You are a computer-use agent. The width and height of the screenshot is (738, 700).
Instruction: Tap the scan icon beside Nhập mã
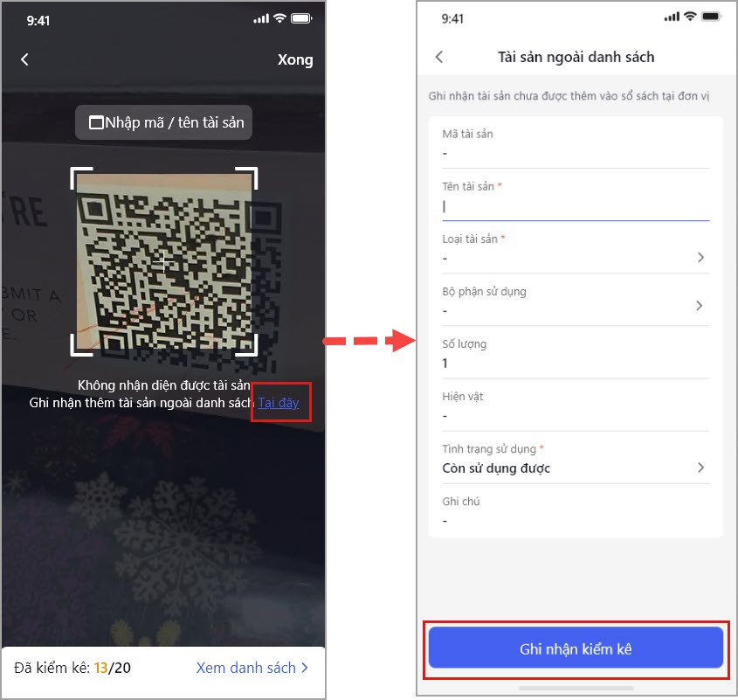(96, 122)
